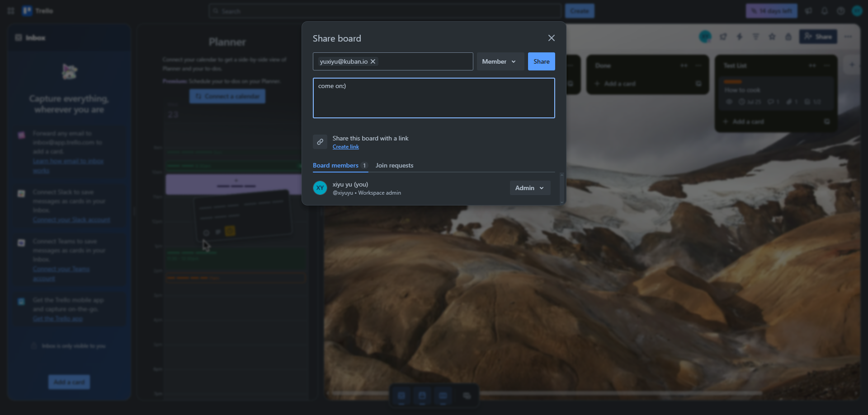Screen dimensions: 868x415
Task: Open the Connect your Teams account link
Action: (61, 274)
